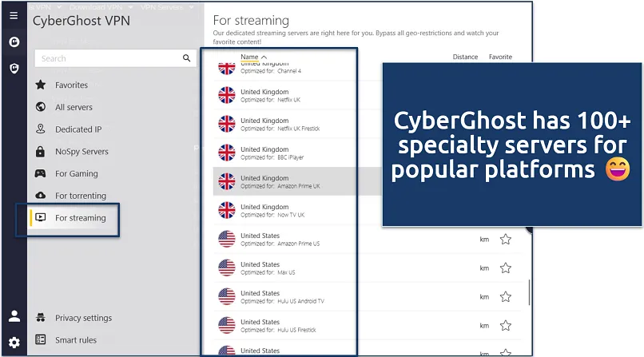This screenshot has width=644, height=357.
Task: Click the search magnifier icon
Action: tap(186, 58)
